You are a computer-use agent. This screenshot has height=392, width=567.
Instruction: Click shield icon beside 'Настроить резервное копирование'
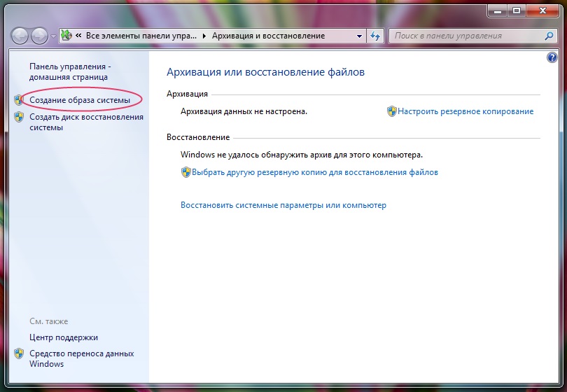coord(391,111)
